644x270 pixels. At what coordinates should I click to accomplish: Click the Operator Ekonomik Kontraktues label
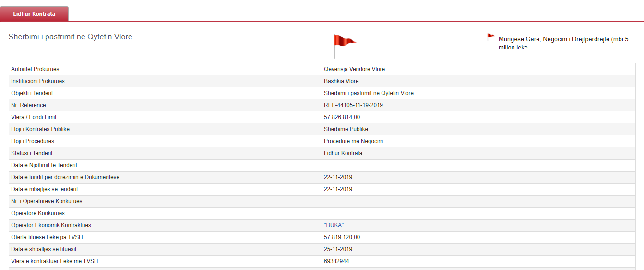point(51,225)
